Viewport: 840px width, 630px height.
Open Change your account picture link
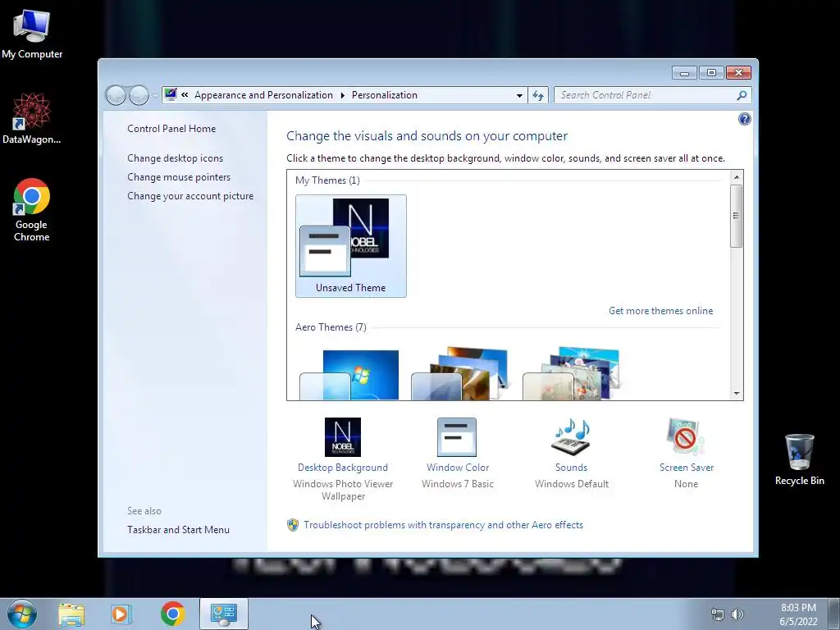pos(190,196)
